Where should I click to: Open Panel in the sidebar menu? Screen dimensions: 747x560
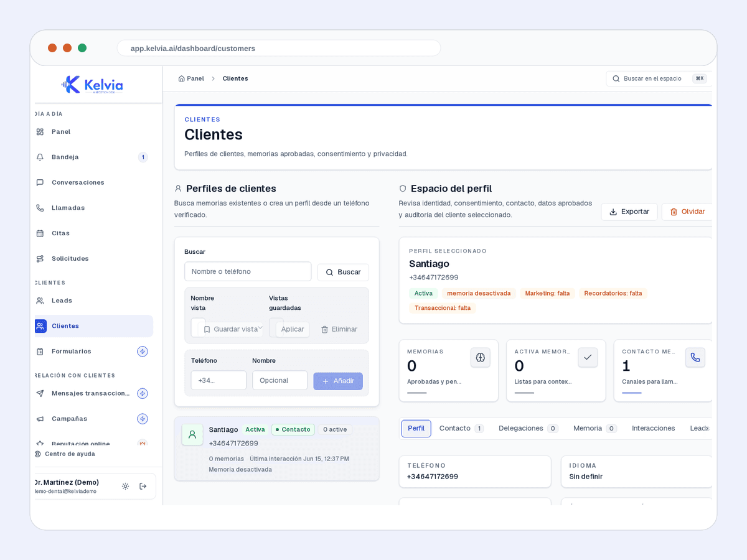pos(93,132)
